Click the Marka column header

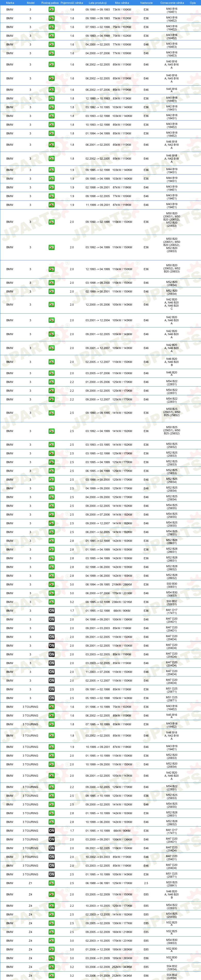pyautogui.click(x=10, y=3)
